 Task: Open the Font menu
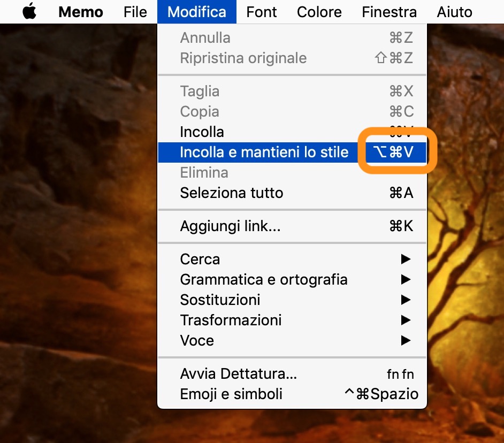coord(262,12)
